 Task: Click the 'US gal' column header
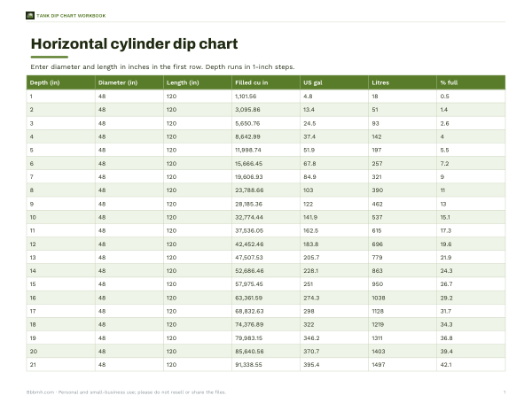click(334, 82)
